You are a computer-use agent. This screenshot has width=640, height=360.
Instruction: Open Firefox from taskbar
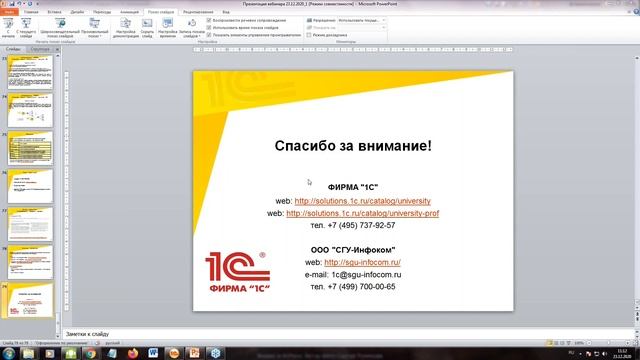click(133, 353)
